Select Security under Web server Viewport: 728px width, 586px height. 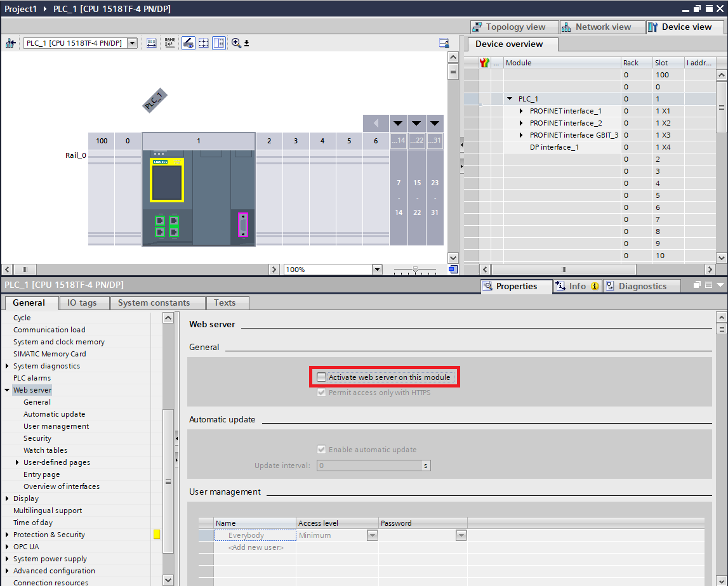click(37, 438)
